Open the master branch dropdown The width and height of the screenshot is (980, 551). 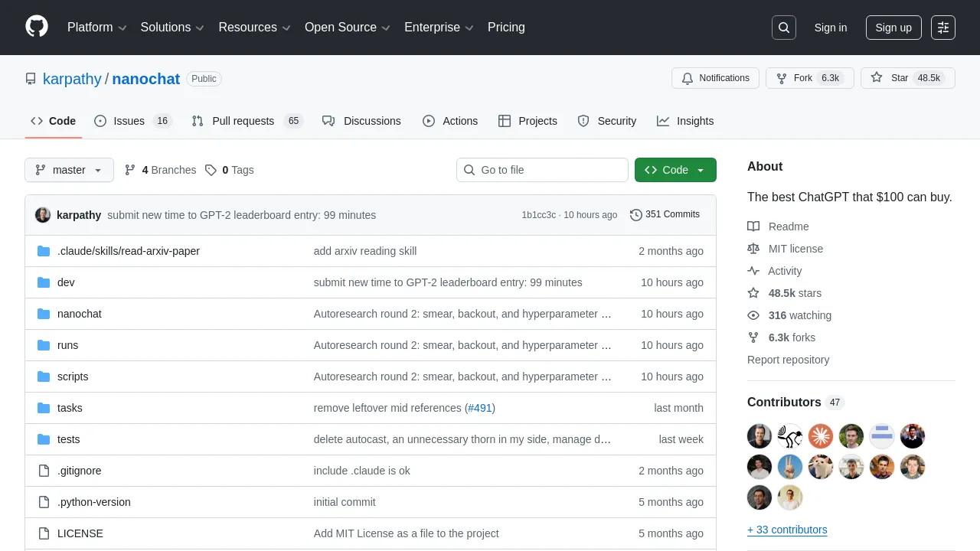(x=69, y=170)
